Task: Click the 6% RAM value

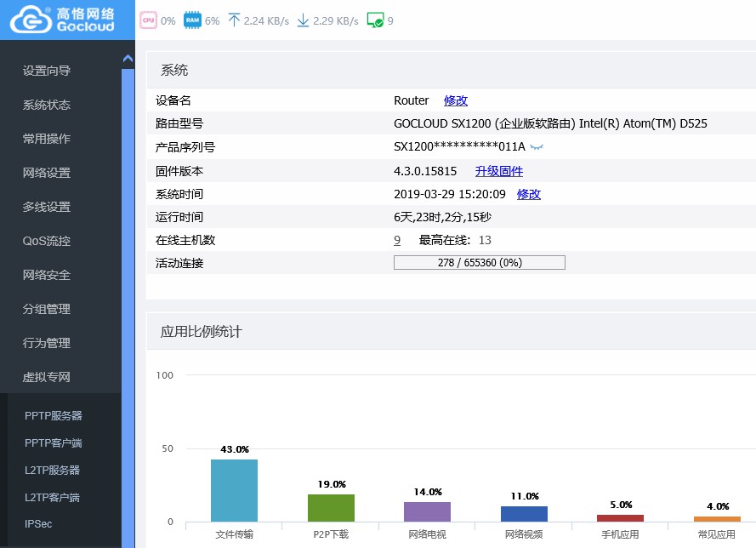Action: [212, 20]
